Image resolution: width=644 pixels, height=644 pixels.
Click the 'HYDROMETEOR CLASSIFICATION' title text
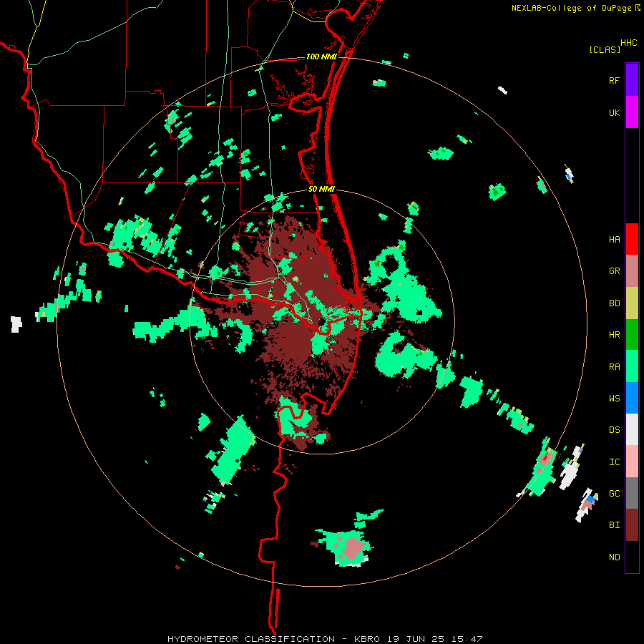(x=251, y=639)
